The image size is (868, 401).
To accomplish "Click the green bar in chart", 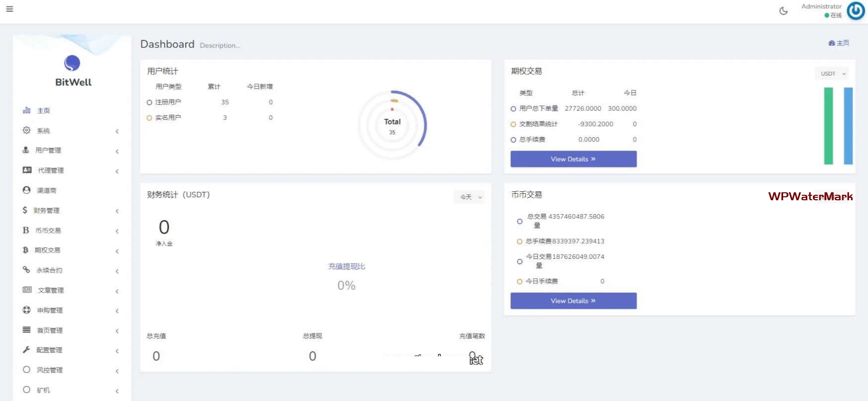I will pyautogui.click(x=828, y=126).
